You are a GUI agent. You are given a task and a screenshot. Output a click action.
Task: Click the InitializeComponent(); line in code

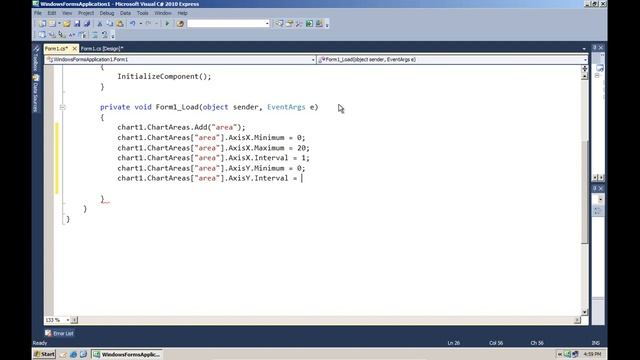coord(164,76)
